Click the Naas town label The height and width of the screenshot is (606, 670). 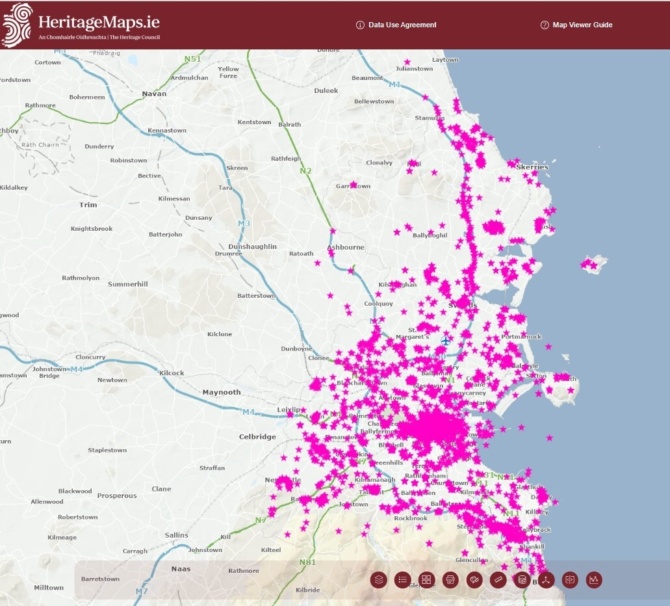tap(181, 569)
